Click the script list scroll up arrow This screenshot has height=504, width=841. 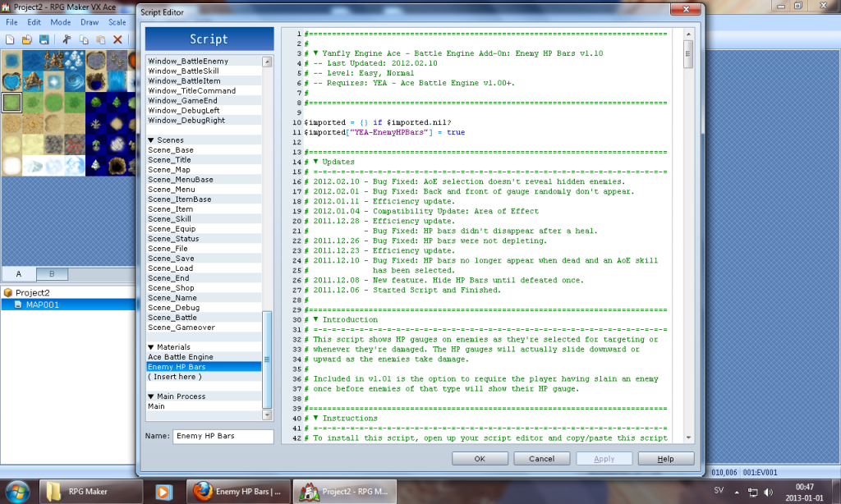[267, 62]
